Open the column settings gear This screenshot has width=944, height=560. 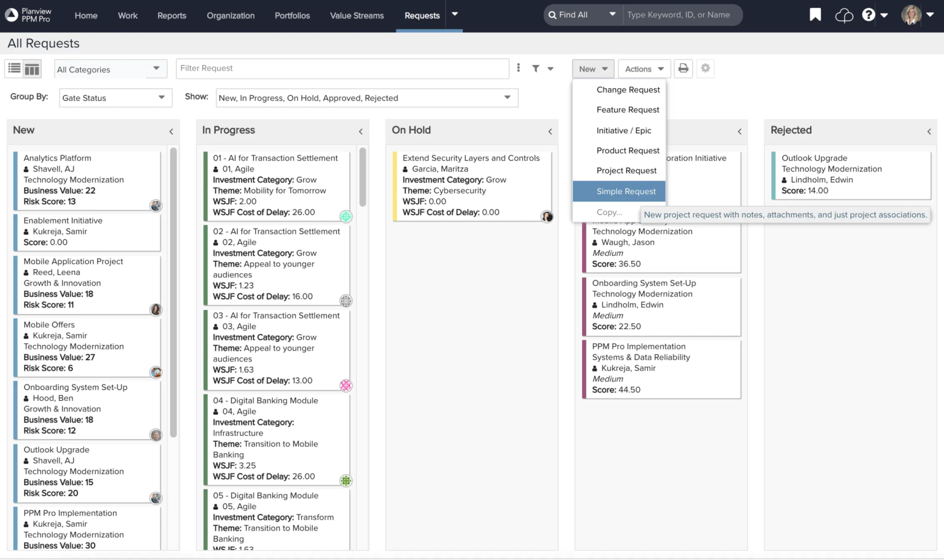tap(705, 68)
